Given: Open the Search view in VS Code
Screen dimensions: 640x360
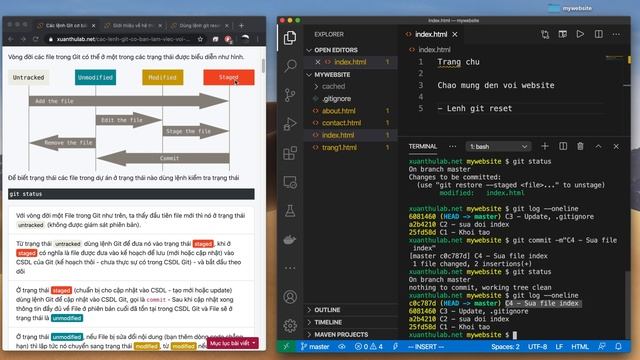Looking at the screenshot, I should [290, 65].
